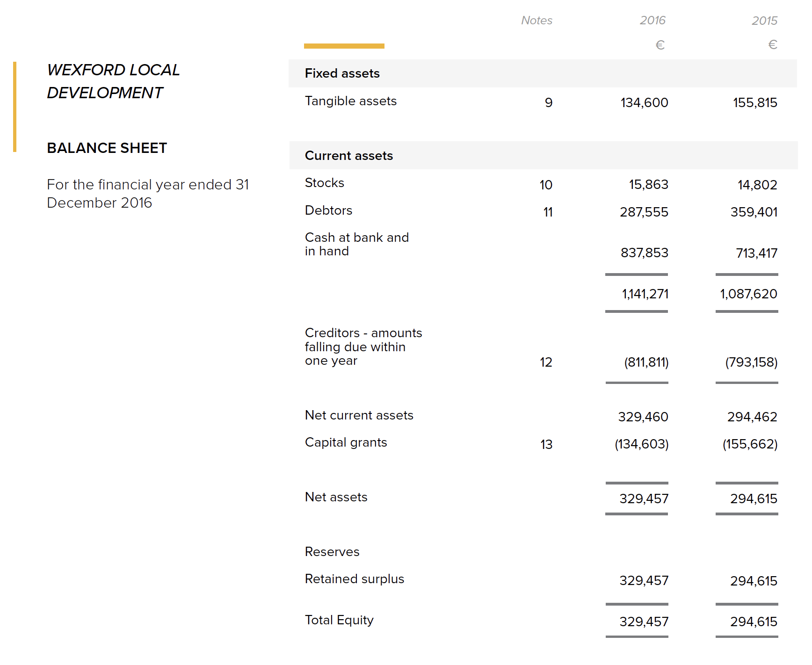
Task: Click Stocks 2015 value 14,802
Action: tap(757, 185)
